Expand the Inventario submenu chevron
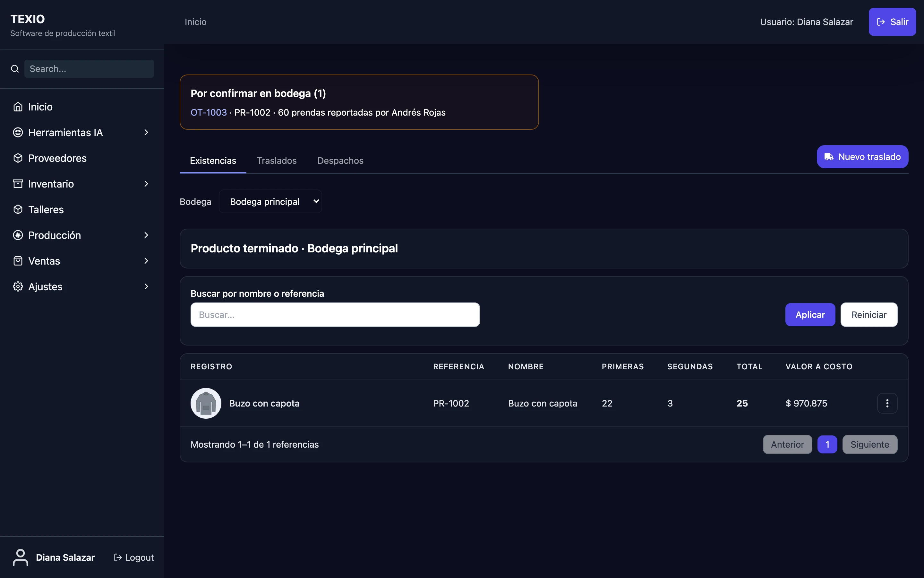Image resolution: width=924 pixels, height=578 pixels. tap(146, 184)
